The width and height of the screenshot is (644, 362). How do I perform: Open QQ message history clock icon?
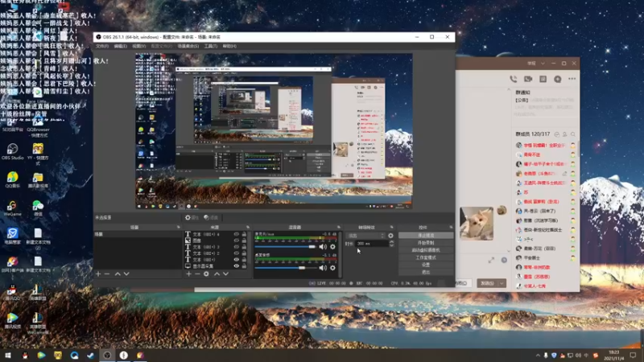coord(504,260)
